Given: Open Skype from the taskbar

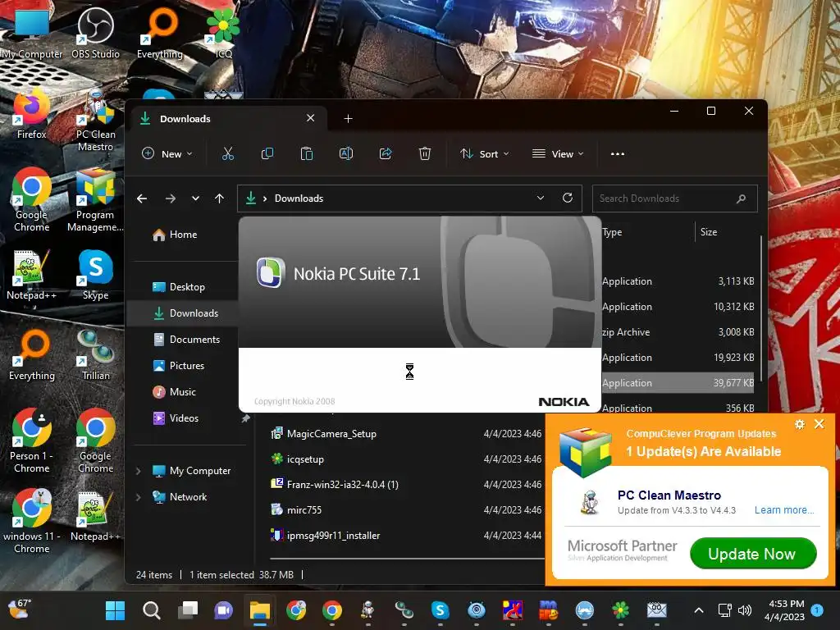Looking at the screenshot, I should click(x=440, y=610).
